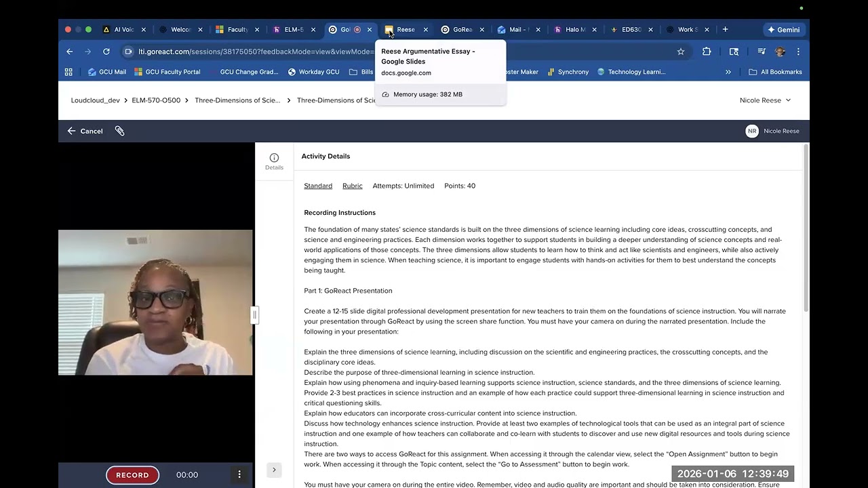Viewport: 868px width, 488px height.
Task: Open the GCU Faculty Portal bookmark
Action: pyautogui.click(x=167, y=72)
